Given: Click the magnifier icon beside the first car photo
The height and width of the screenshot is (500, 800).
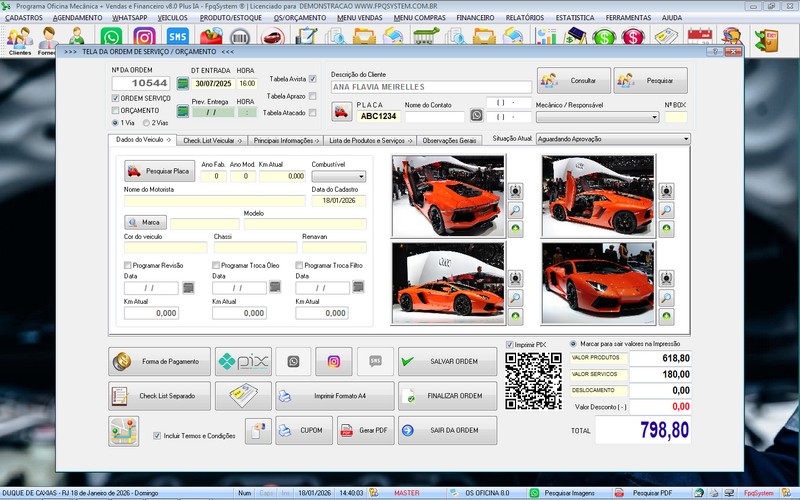Looking at the screenshot, I should click(515, 210).
